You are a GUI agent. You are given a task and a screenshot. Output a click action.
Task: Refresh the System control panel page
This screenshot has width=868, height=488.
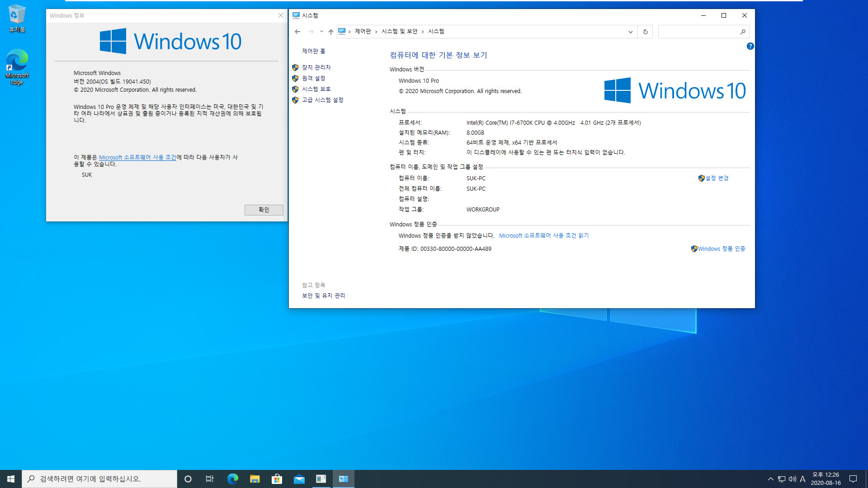(x=645, y=32)
